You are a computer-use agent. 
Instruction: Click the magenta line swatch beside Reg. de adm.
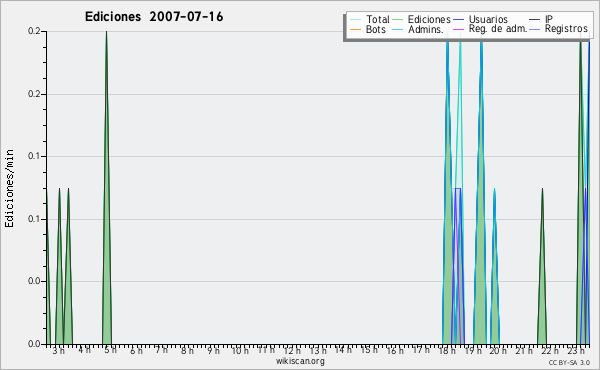[458, 29]
